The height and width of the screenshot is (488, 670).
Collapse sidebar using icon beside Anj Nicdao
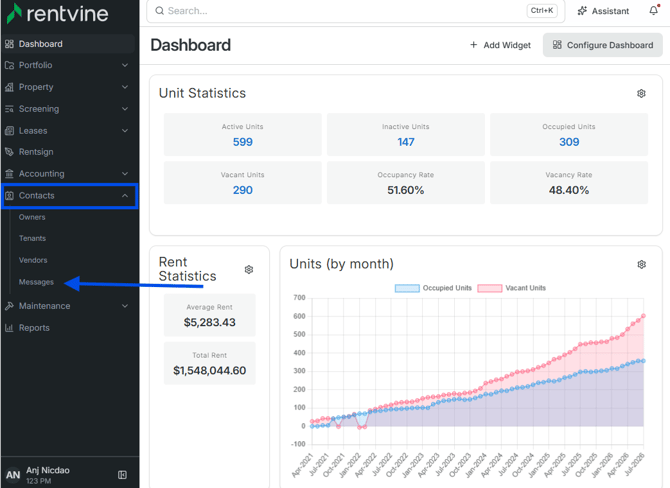point(122,475)
